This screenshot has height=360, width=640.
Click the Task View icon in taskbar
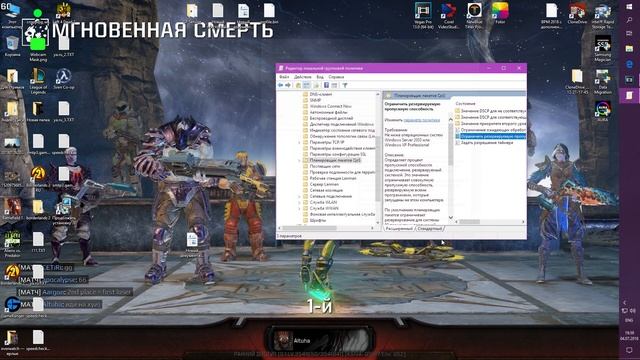click(629, 34)
